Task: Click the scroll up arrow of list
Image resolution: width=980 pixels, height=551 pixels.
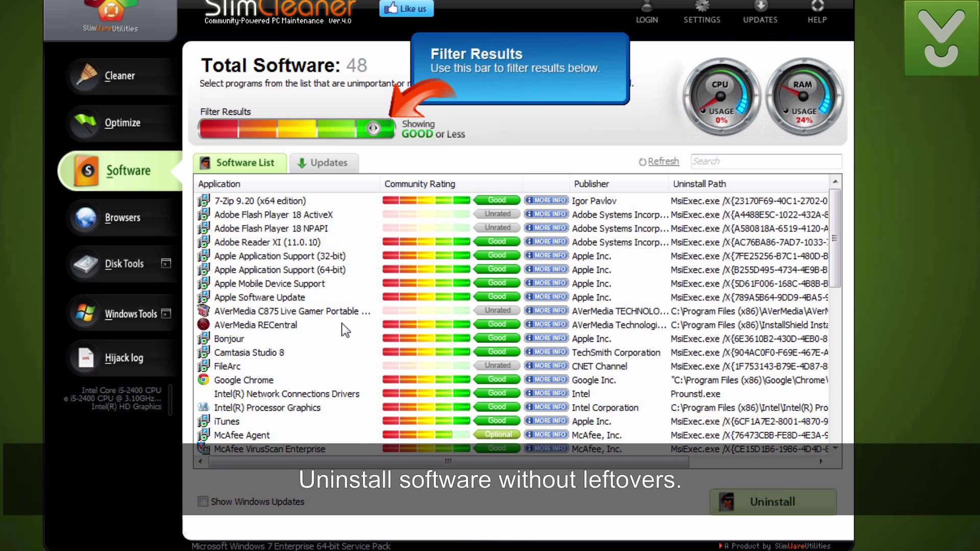Action: (x=835, y=182)
